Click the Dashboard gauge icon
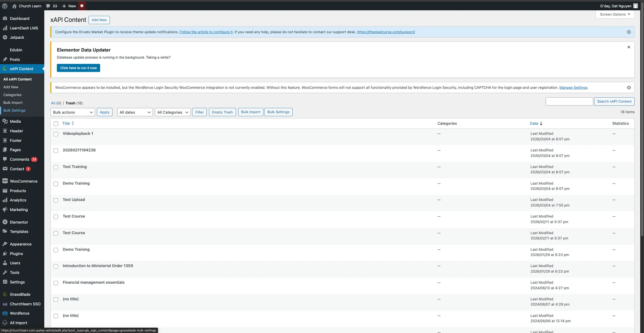 tap(5, 18)
